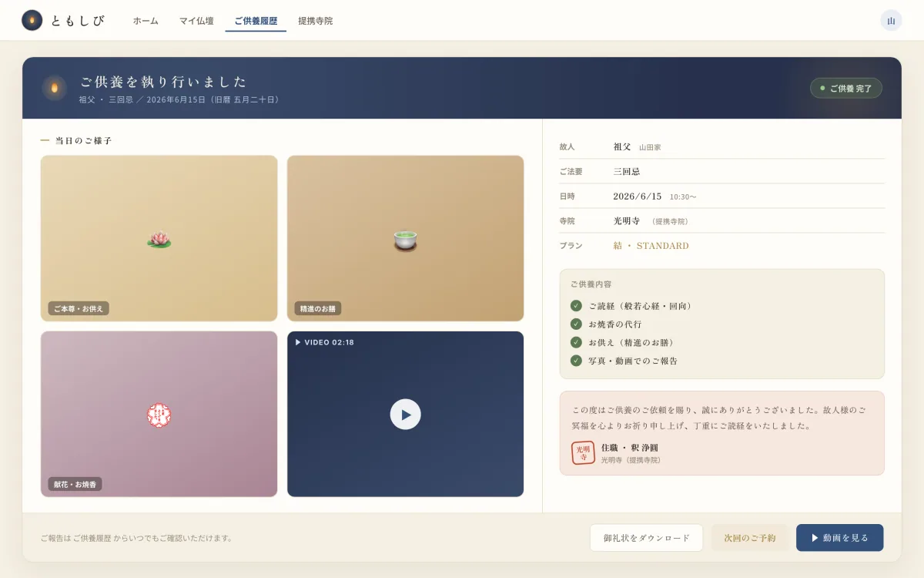Click the footer note about ご供養履歴

click(x=138, y=538)
